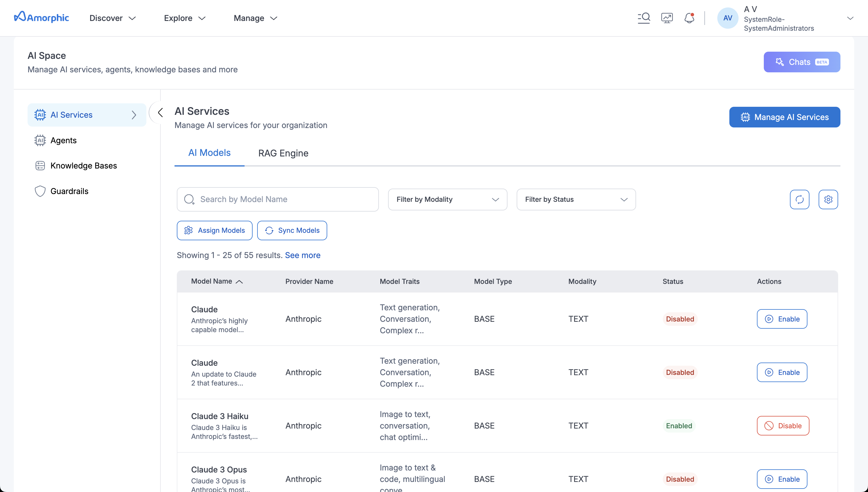Open the Filter by Modality dropdown
This screenshot has height=492, width=868.
[x=447, y=199]
